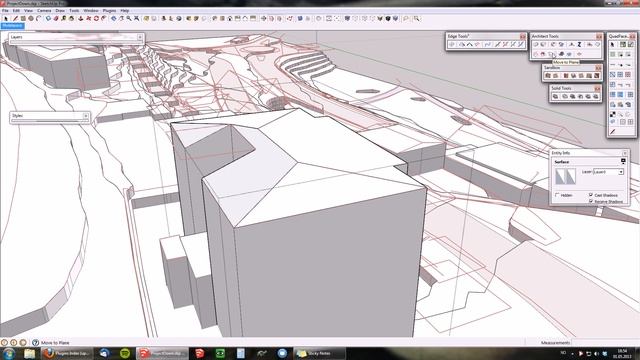Viewport: 640px width, 360px height.
Task: Choose the Eraser tool
Action: [x=56, y=18]
